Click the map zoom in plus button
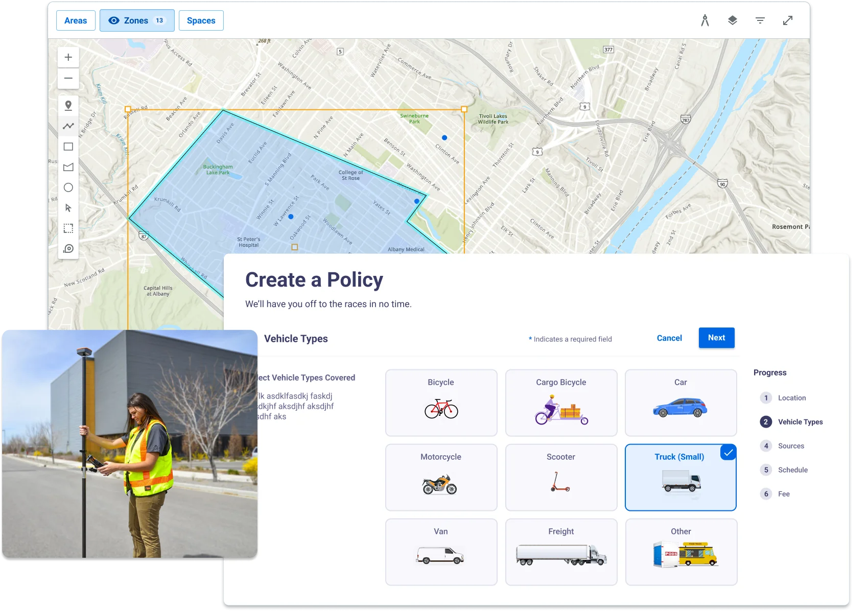This screenshot has width=868, height=611. coord(68,57)
